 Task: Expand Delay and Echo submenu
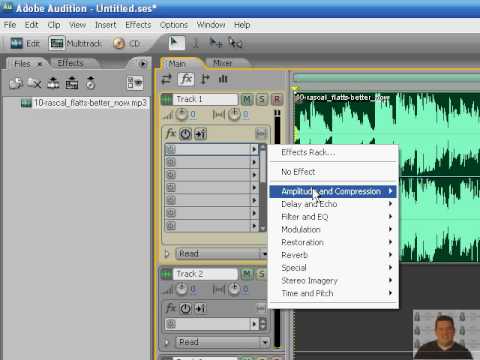point(333,204)
